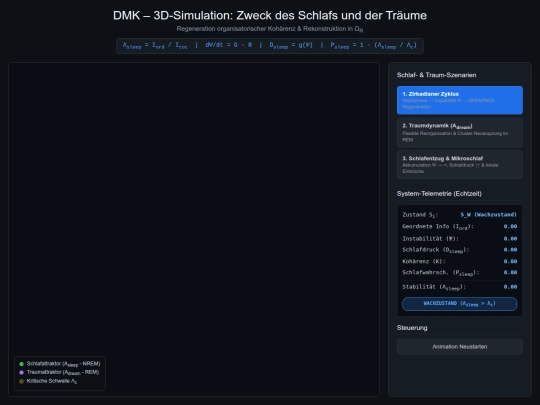Click the Stabilität value 0.00

(x=510, y=287)
